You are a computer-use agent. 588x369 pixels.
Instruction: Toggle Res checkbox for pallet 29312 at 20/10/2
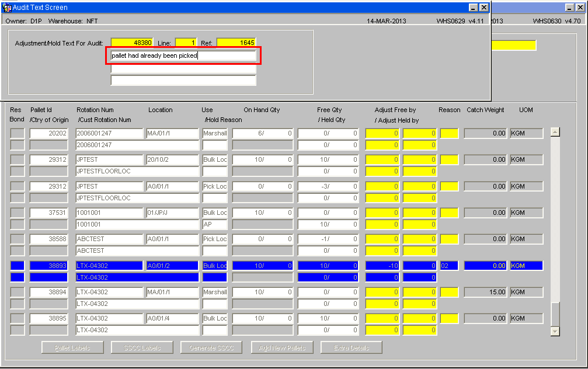point(18,159)
